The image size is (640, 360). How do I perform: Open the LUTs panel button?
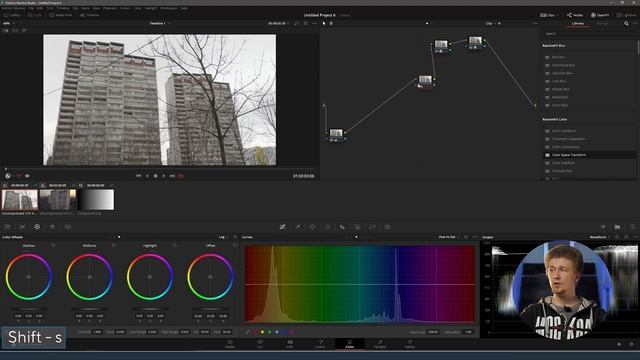coord(35,15)
